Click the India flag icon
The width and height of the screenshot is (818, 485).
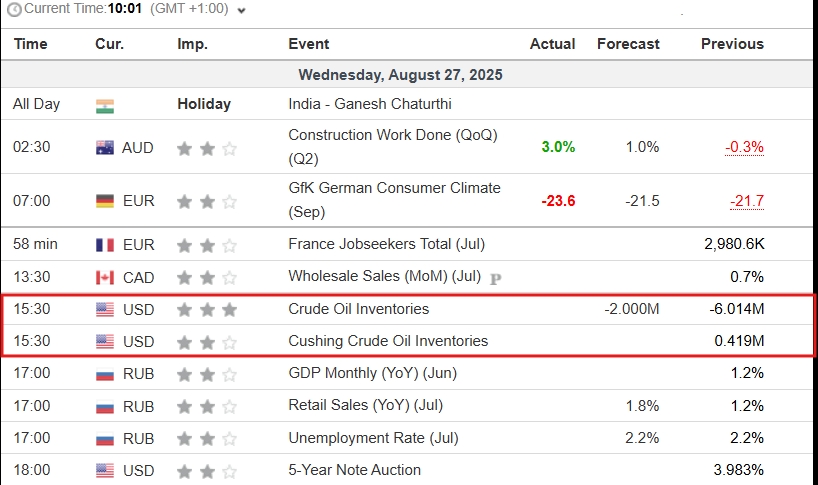[x=105, y=106]
